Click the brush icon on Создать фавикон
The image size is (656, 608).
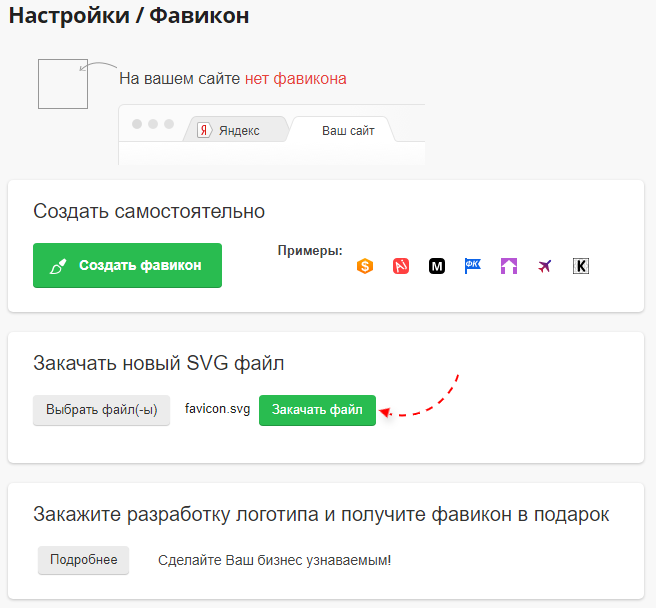tap(58, 266)
